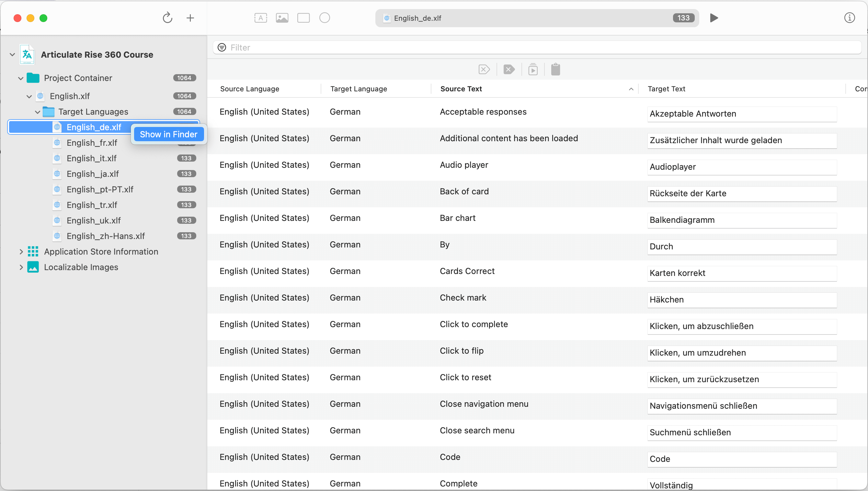Select the text element [A] toolbar icon

tap(260, 18)
